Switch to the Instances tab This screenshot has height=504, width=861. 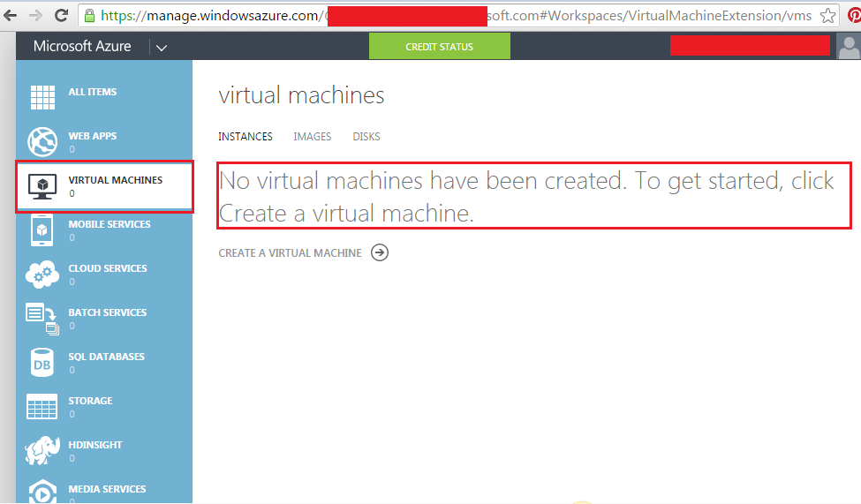coord(245,136)
